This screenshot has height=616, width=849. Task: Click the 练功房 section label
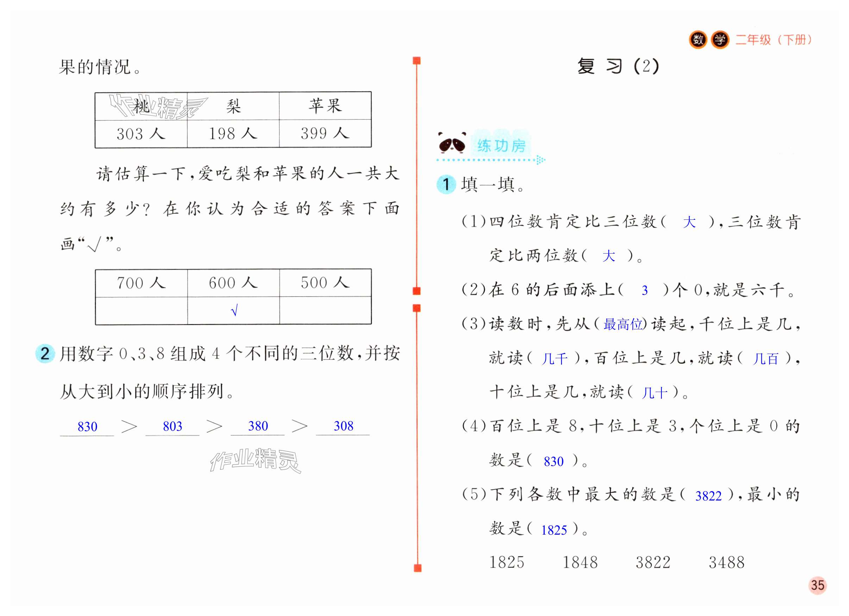[501, 145]
